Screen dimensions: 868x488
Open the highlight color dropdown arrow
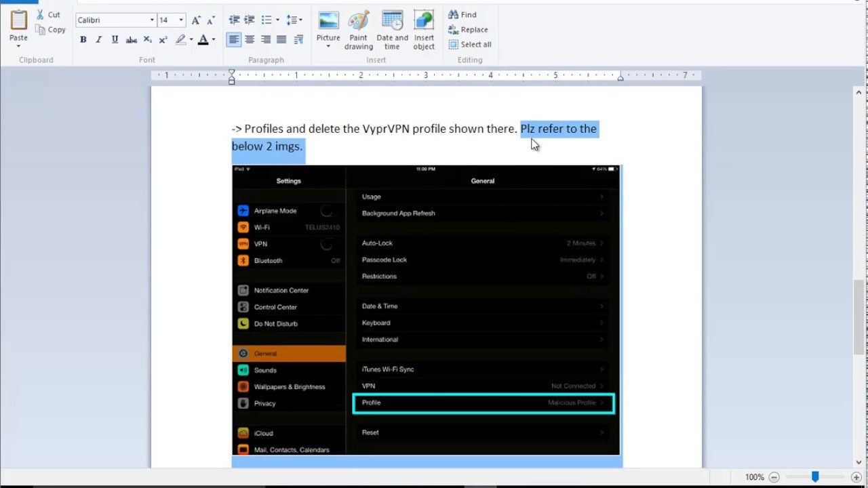pos(191,40)
